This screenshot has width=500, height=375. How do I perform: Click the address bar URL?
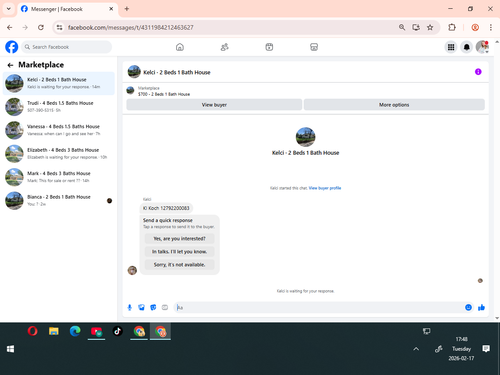130,27
